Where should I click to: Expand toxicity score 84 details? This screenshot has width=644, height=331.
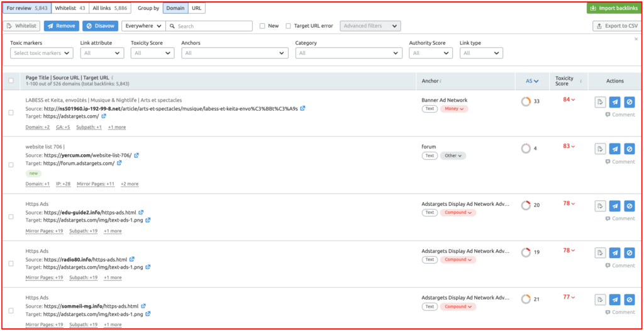pyautogui.click(x=569, y=99)
